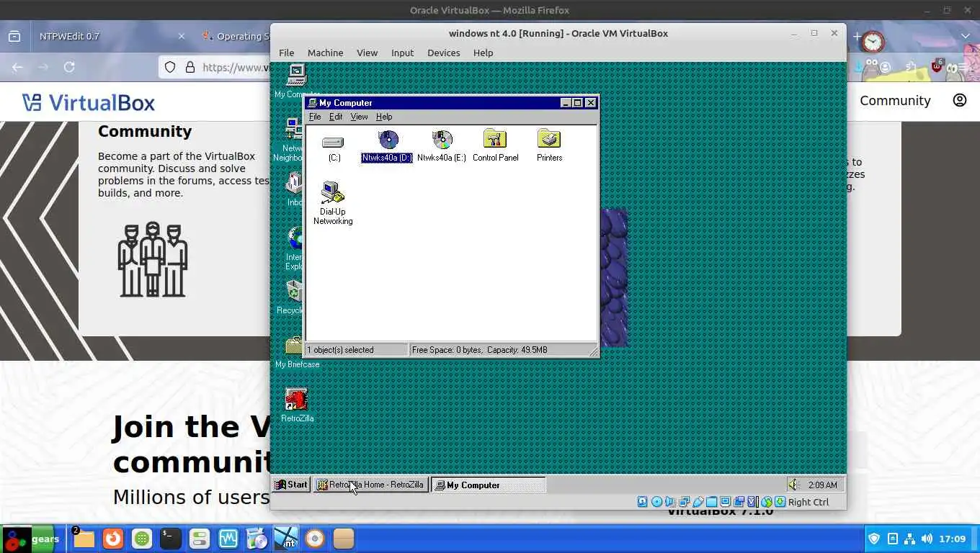Screen dimensions: 980x553
Task: Open the My Computer View menu
Action: [359, 117]
